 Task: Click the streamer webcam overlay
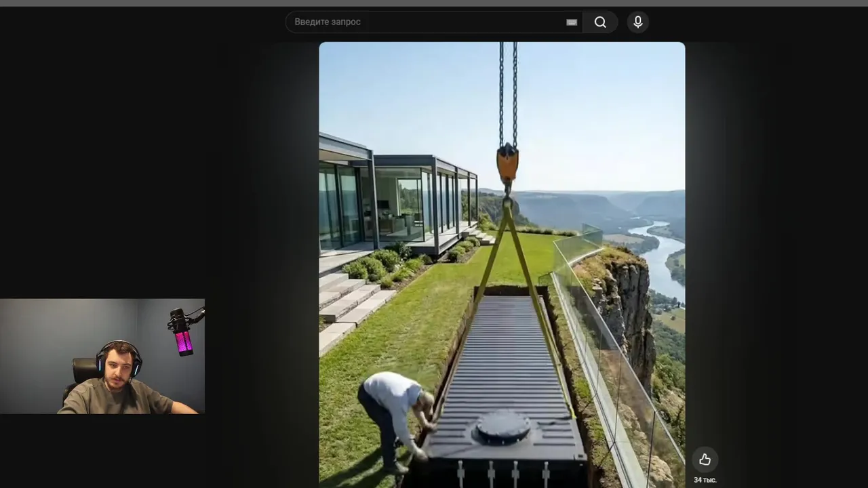(102, 357)
